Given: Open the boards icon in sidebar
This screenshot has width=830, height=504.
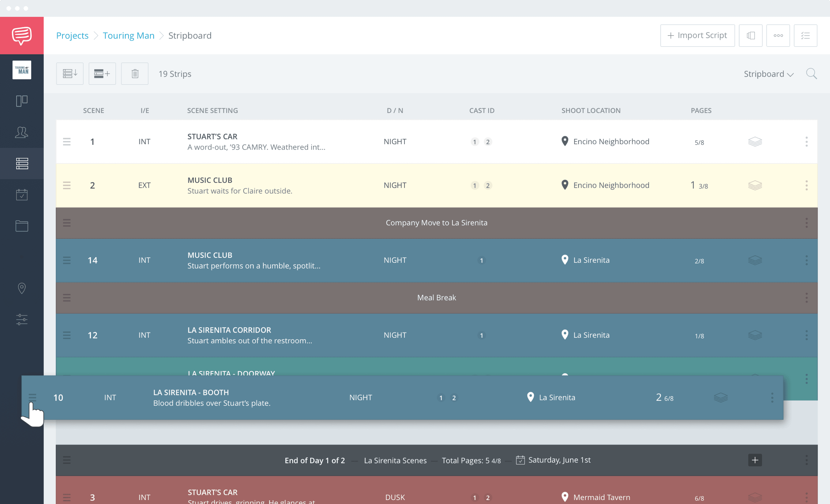Looking at the screenshot, I should (x=21, y=101).
